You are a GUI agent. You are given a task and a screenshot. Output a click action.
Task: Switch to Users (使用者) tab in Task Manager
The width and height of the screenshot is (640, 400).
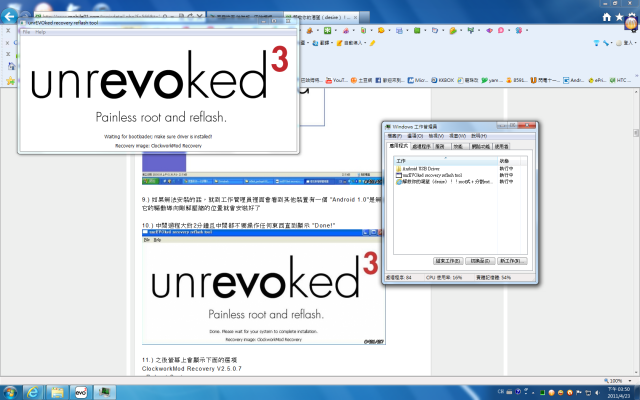click(502, 146)
